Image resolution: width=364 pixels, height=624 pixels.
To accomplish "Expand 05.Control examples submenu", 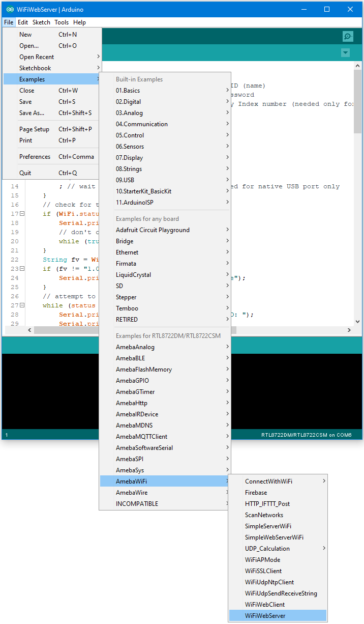I will (165, 135).
